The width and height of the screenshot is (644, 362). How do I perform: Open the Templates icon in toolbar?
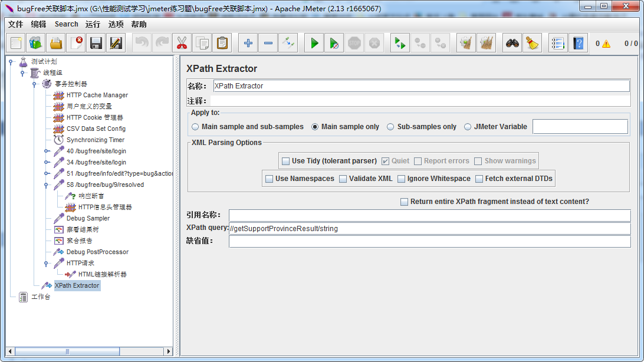36,43
